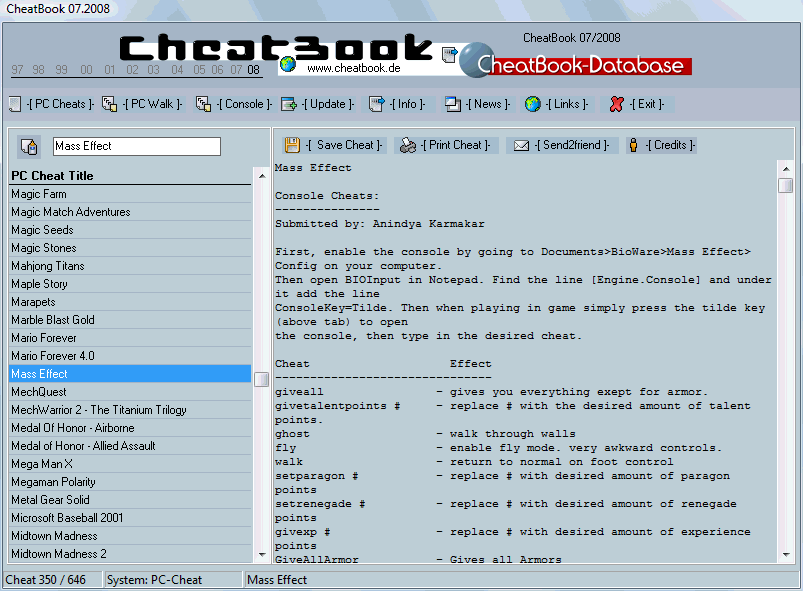Select year 04 in the year bar
The image size is (803, 591).
(177, 70)
